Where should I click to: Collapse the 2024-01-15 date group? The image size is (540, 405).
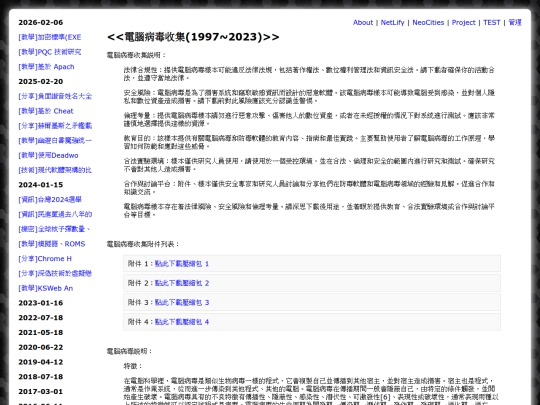(x=41, y=185)
